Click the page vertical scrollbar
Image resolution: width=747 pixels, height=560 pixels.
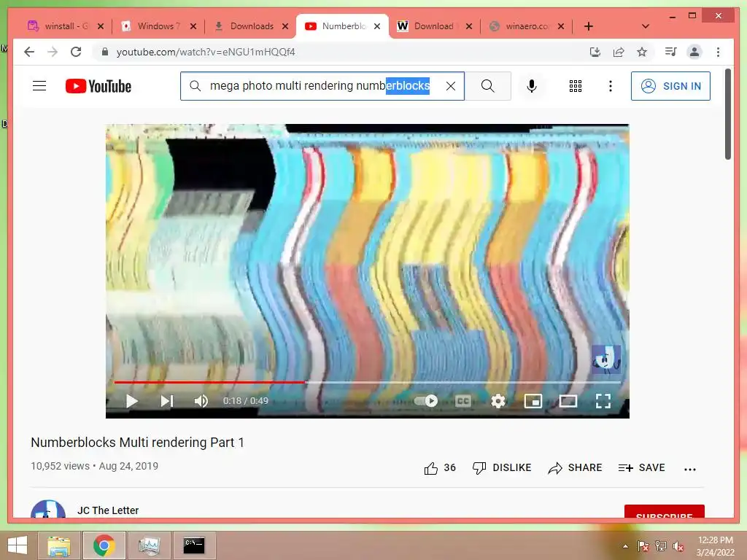click(728, 114)
